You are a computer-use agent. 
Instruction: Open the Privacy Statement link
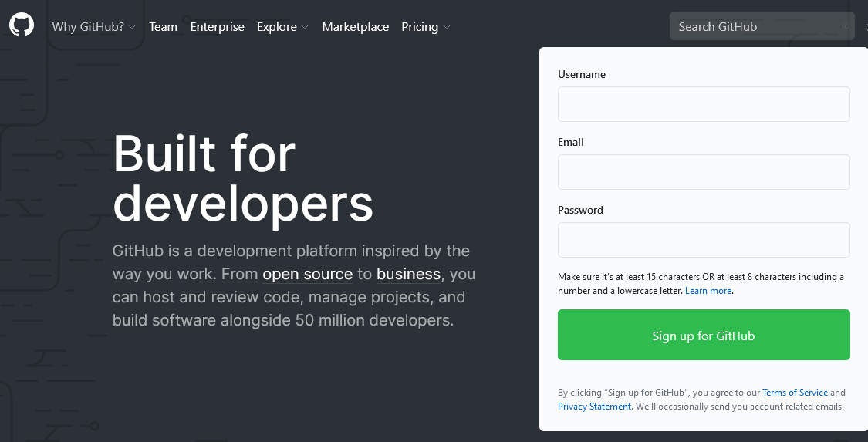(x=595, y=407)
